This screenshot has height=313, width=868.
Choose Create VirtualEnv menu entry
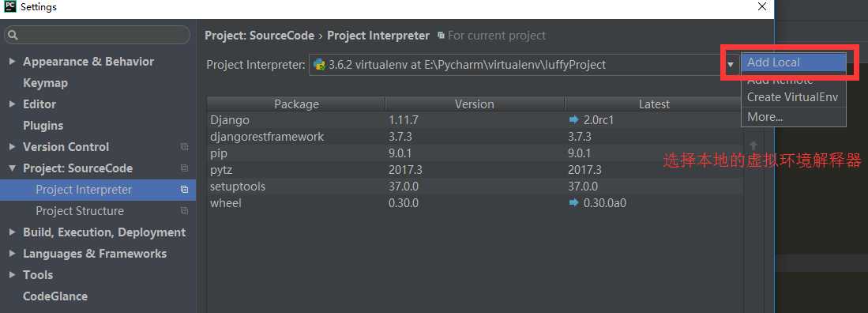click(793, 97)
